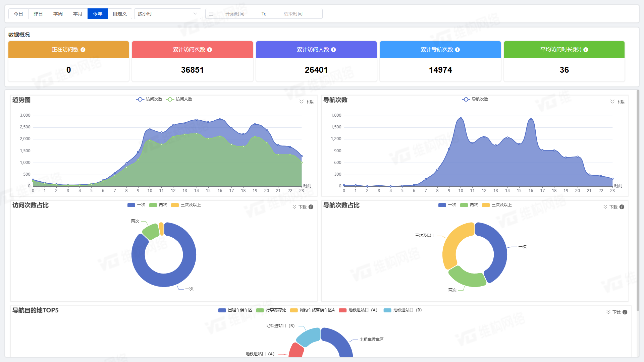
Task: Click info icon beside 平均访问时长(秒)
Action: tap(586, 50)
